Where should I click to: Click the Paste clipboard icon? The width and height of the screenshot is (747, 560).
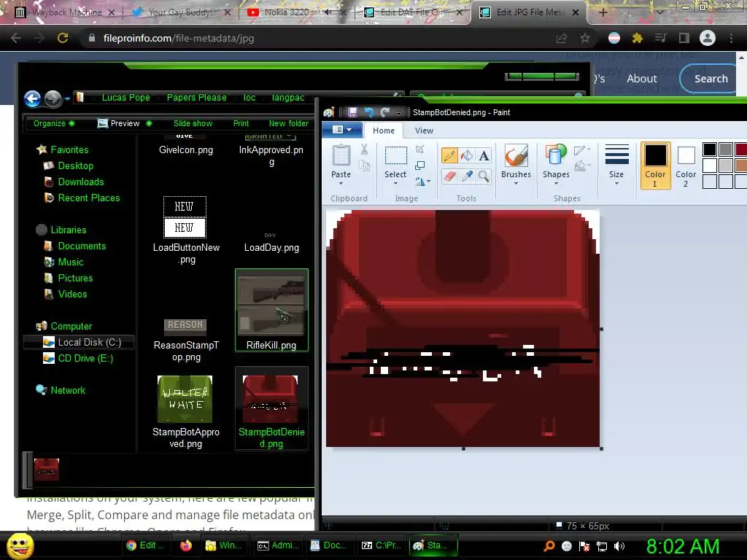coord(341,156)
